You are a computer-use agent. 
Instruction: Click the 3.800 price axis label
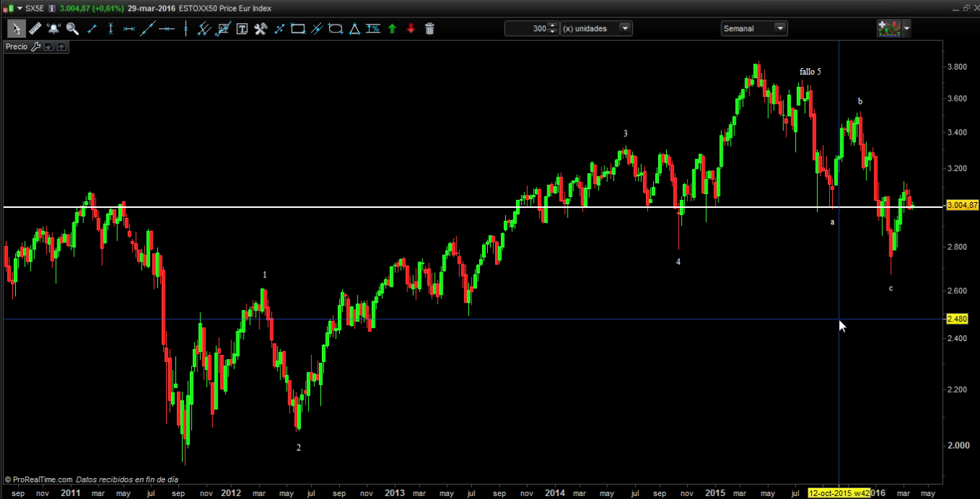tap(957, 67)
